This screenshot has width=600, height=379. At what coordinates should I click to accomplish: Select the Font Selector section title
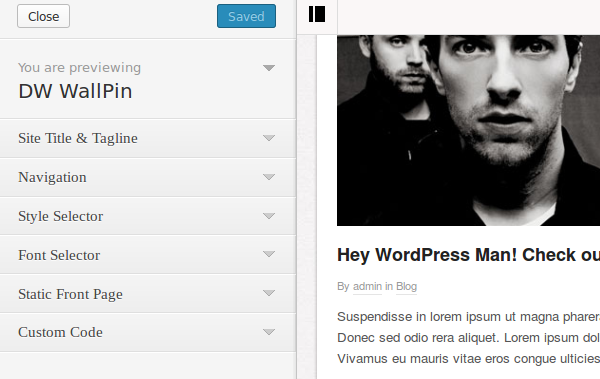coord(59,255)
